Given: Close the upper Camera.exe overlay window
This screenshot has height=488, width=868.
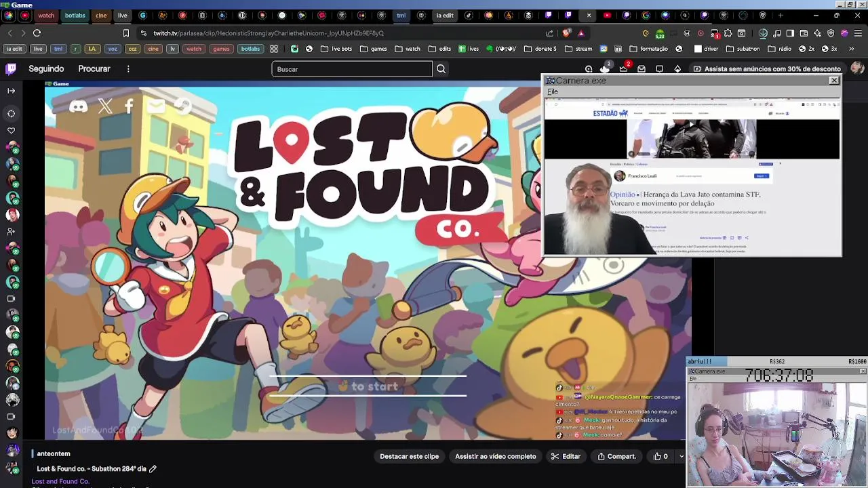Looking at the screenshot, I should [834, 81].
